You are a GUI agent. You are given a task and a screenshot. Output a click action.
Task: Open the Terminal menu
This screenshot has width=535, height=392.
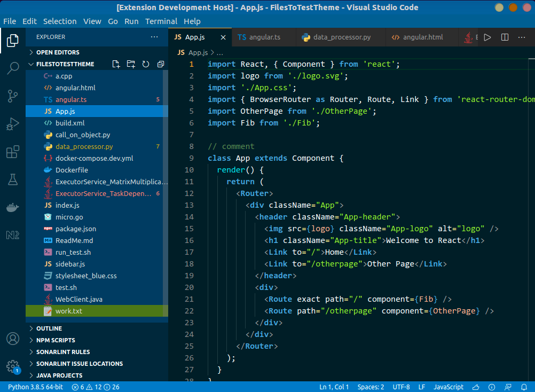pos(161,21)
